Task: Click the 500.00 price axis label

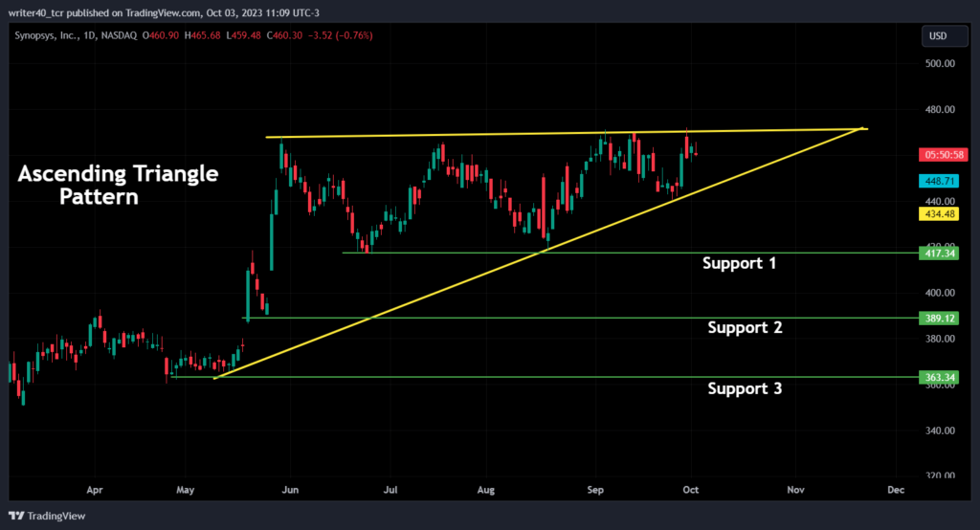Action: [x=940, y=63]
